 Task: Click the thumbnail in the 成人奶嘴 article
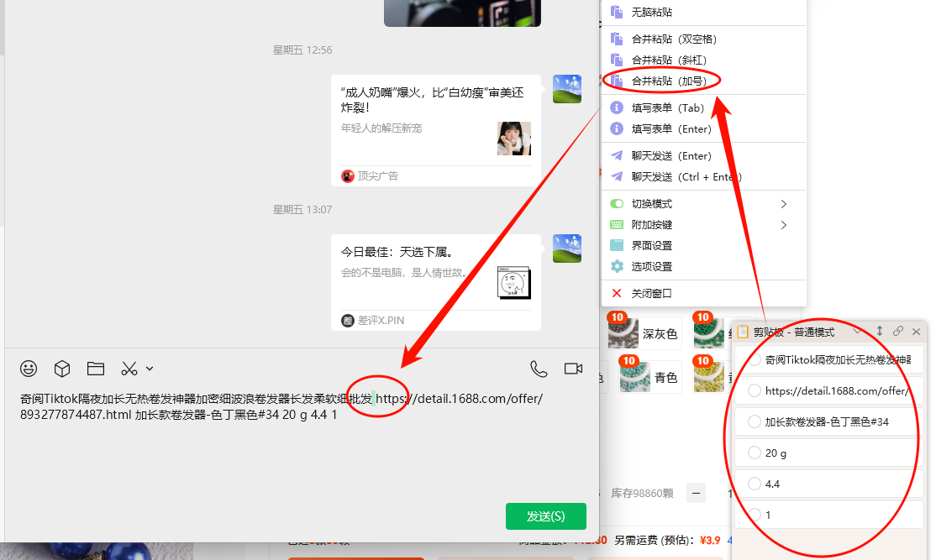pos(514,139)
